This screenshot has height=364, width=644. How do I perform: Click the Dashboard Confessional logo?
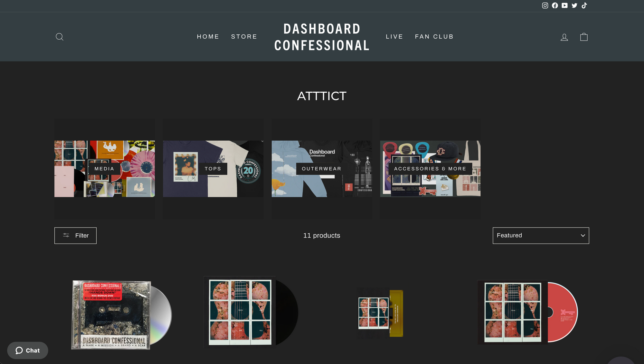(x=322, y=37)
